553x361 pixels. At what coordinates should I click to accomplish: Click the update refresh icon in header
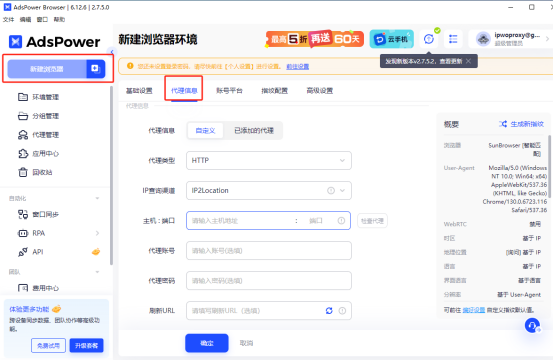[429, 39]
